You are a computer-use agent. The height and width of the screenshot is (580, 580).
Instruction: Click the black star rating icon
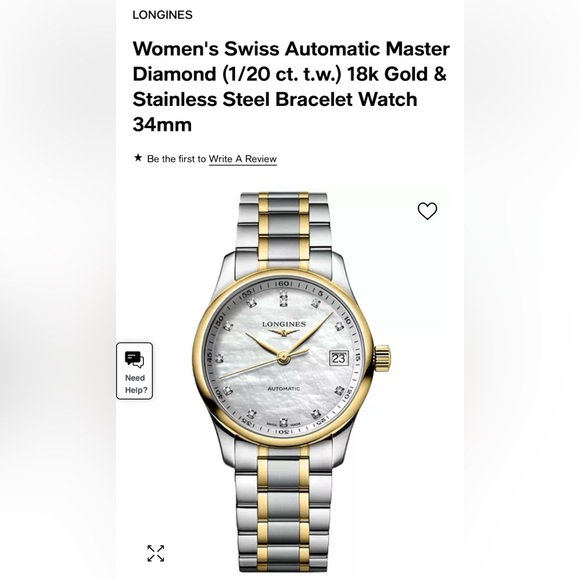click(x=138, y=158)
